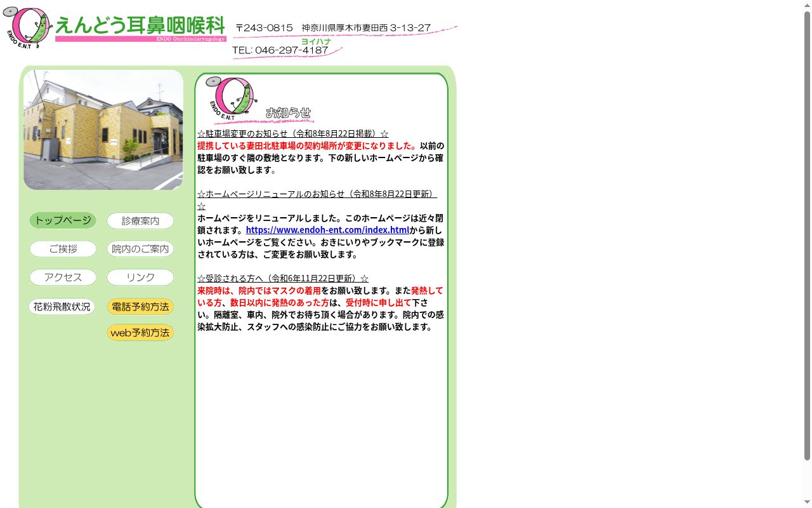Go to the ご挨拶 page
Image resolution: width=812 pixels, height=508 pixels.
point(63,249)
